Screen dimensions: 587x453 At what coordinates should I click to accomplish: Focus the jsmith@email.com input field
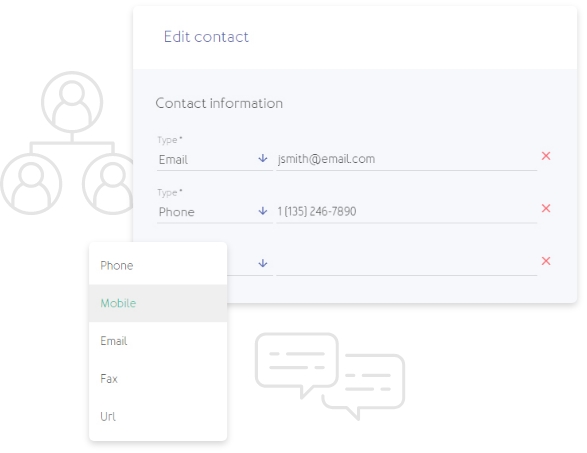[407, 159]
